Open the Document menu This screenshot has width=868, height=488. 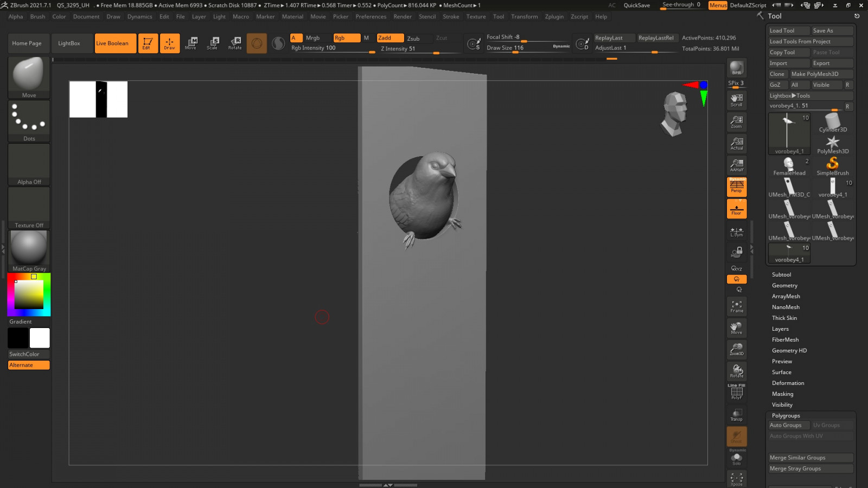tap(86, 17)
